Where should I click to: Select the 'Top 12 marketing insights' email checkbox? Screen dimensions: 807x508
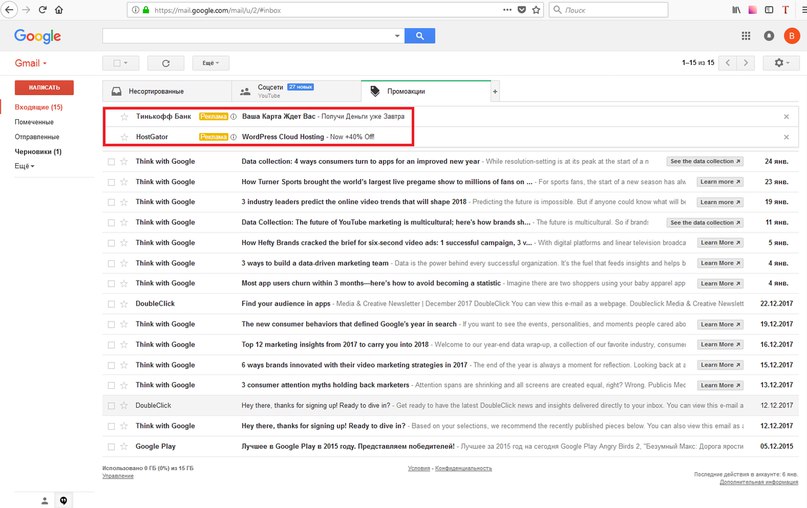(111, 345)
